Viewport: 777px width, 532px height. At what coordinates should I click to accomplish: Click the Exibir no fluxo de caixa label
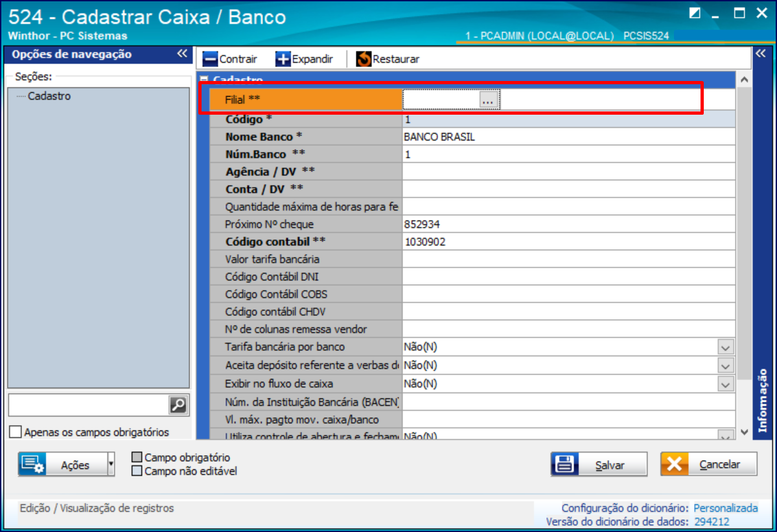pos(279,384)
